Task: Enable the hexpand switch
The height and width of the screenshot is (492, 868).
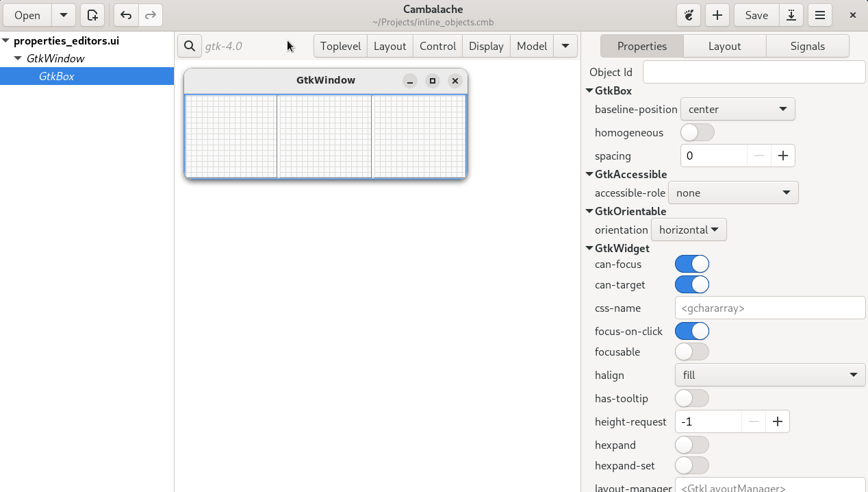Action: (692, 445)
